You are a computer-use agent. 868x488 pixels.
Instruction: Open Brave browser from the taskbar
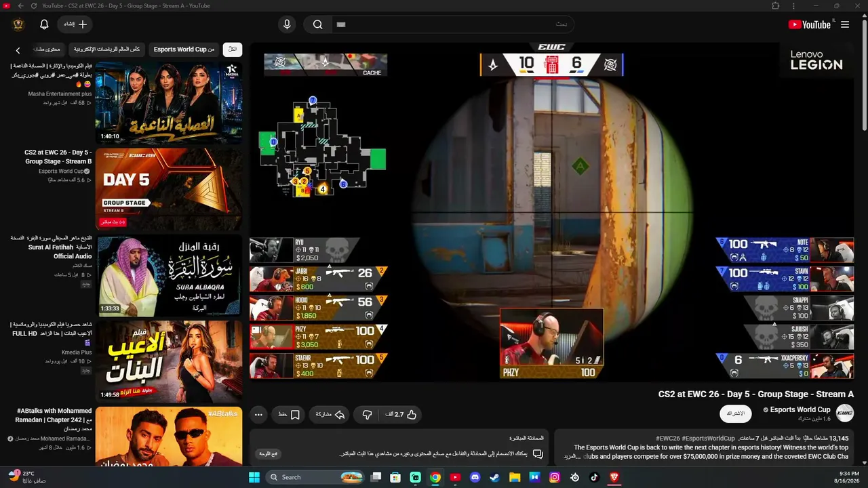tap(614, 477)
